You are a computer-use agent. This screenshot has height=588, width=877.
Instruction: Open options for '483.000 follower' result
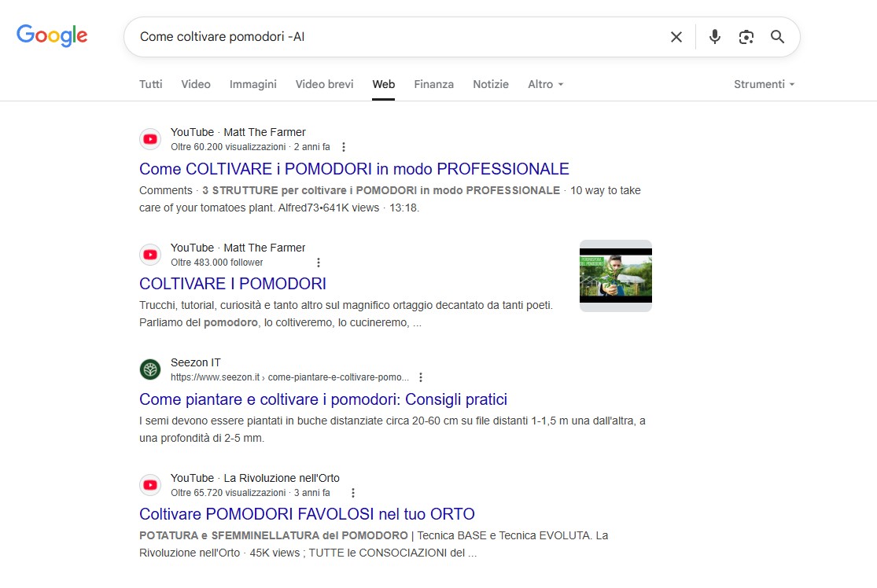[319, 263]
